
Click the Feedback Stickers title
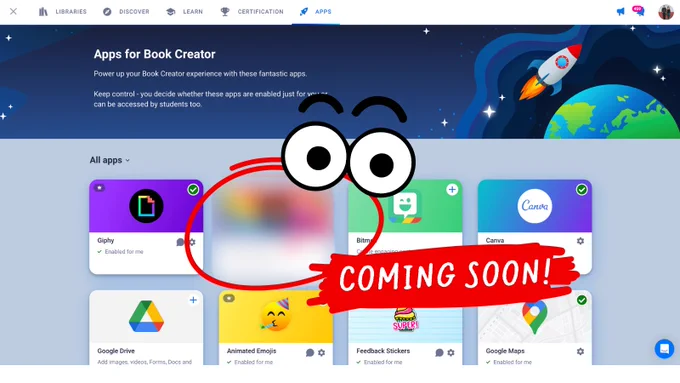point(383,351)
